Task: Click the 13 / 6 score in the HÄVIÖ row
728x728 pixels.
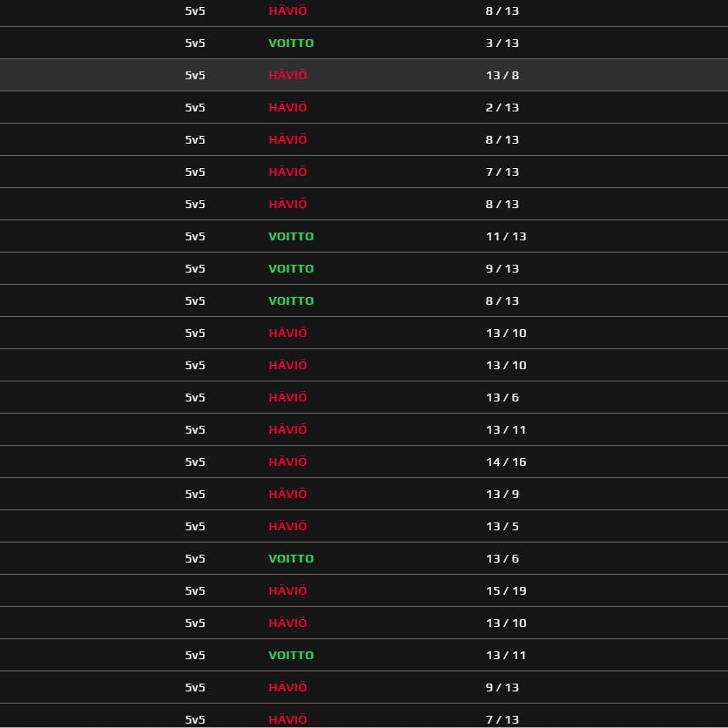Action: [x=502, y=397]
